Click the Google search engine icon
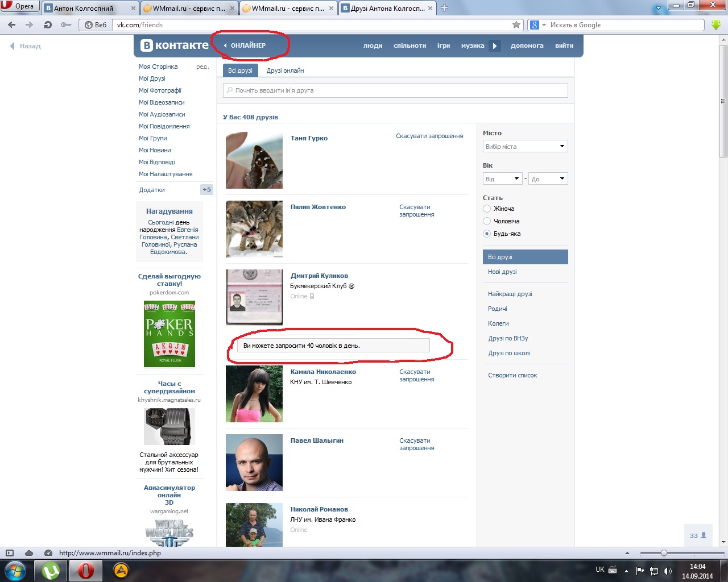 click(x=534, y=25)
